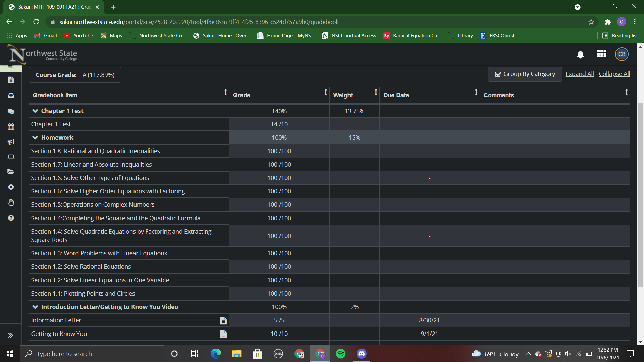Collapse Introduction Letter/Getting to Know You Video
The width and height of the screenshot is (644, 362).
coord(35,307)
